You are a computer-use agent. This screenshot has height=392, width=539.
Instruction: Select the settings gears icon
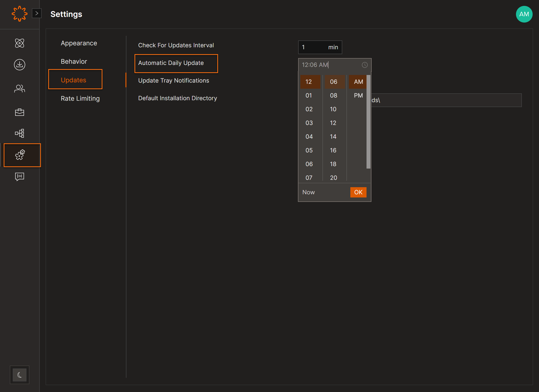(20, 155)
